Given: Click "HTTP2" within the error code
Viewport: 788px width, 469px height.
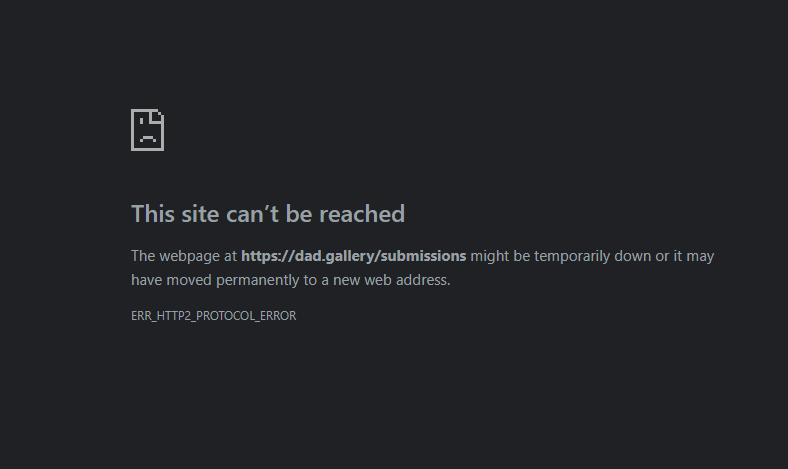Looking at the screenshot, I should [x=174, y=316].
